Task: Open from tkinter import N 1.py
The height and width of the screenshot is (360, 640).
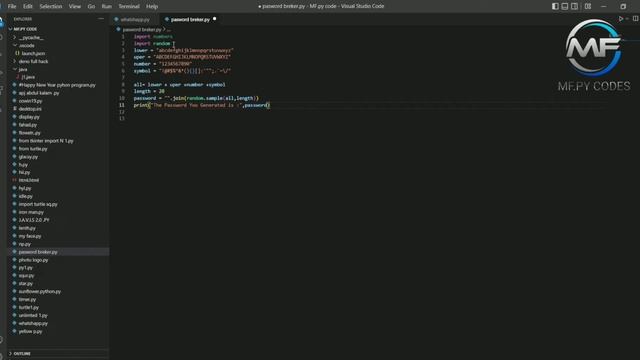Action: pos(46,141)
